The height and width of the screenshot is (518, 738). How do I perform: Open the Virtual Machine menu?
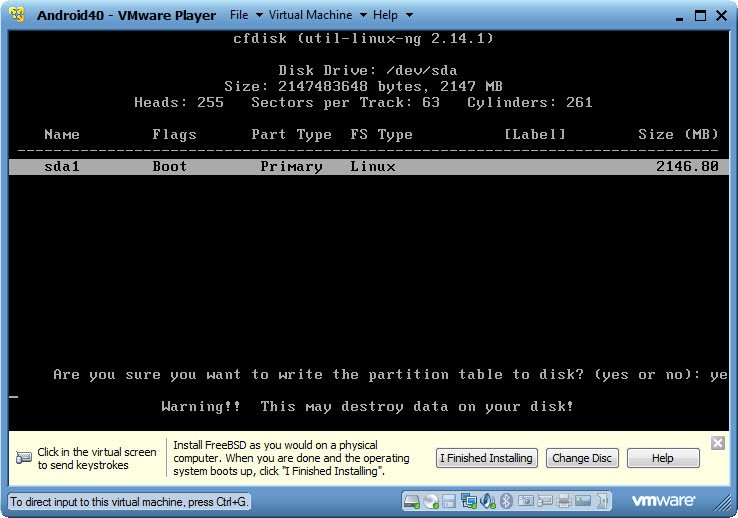coord(310,15)
